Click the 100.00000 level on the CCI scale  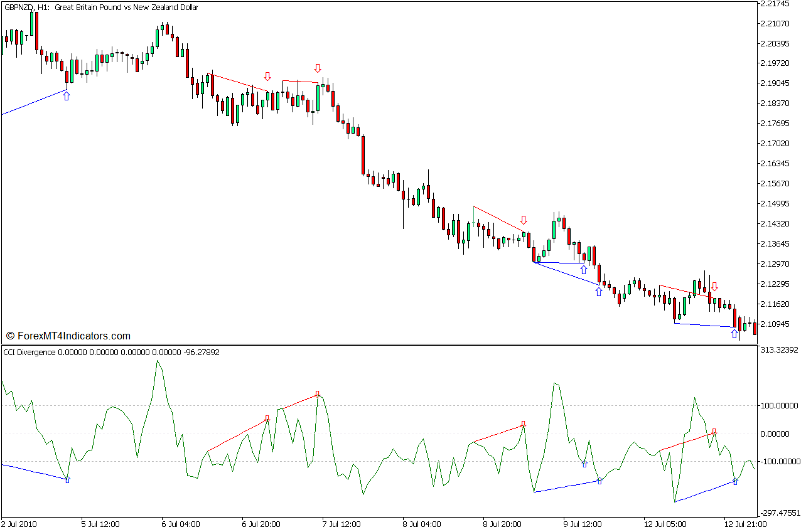(x=778, y=405)
